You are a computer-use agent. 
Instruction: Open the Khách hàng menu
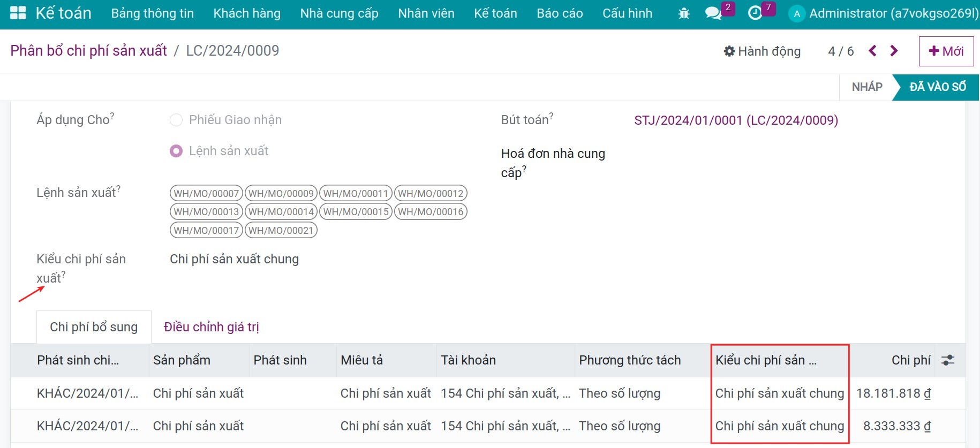(247, 13)
